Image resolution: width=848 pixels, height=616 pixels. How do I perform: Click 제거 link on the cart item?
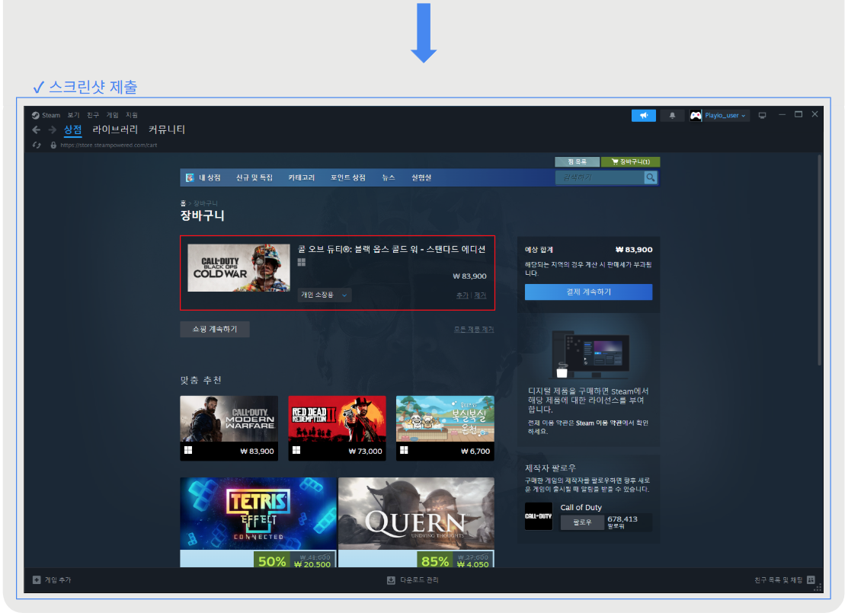pyautogui.click(x=480, y=295)
